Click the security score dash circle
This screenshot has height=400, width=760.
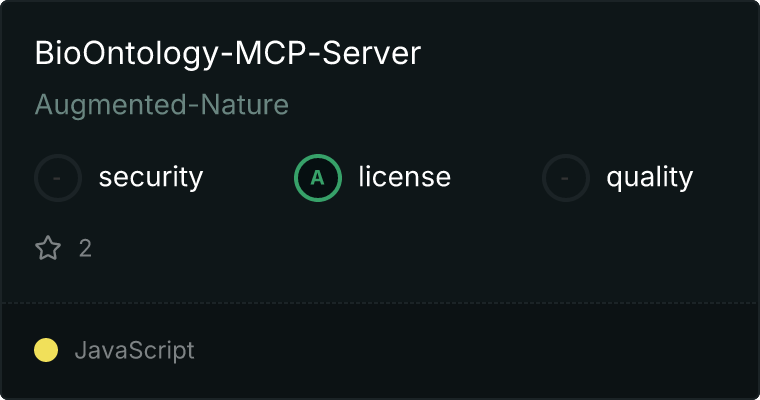pyautogui.click(x=58, y=178)
